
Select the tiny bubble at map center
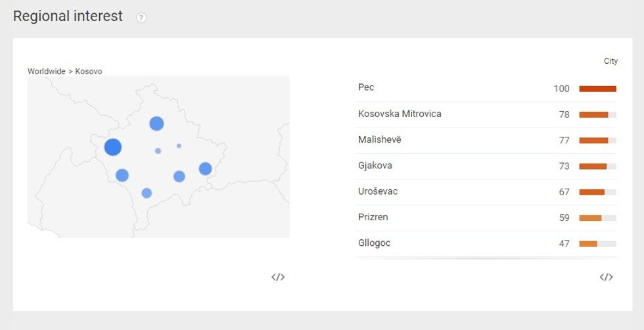158,151
